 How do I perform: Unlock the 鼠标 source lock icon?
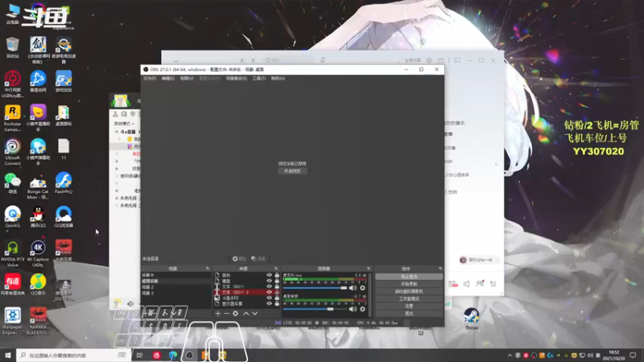[x=277, y=275]
